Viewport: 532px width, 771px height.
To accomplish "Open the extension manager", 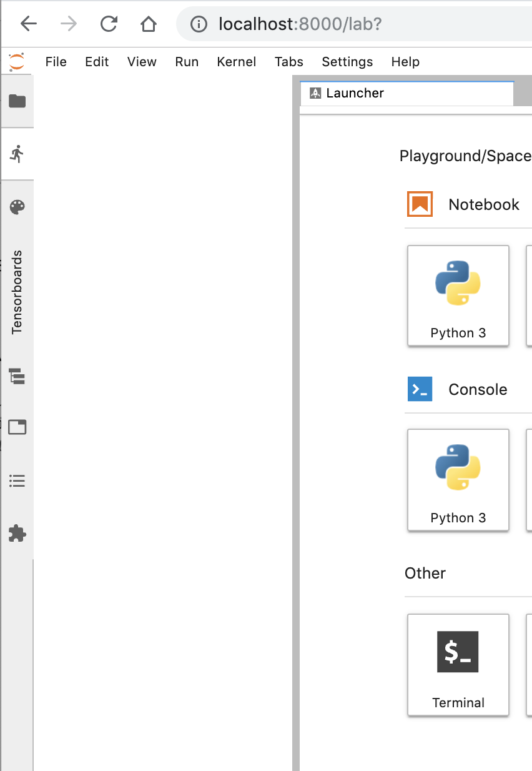I will click(x=17, y=534).
